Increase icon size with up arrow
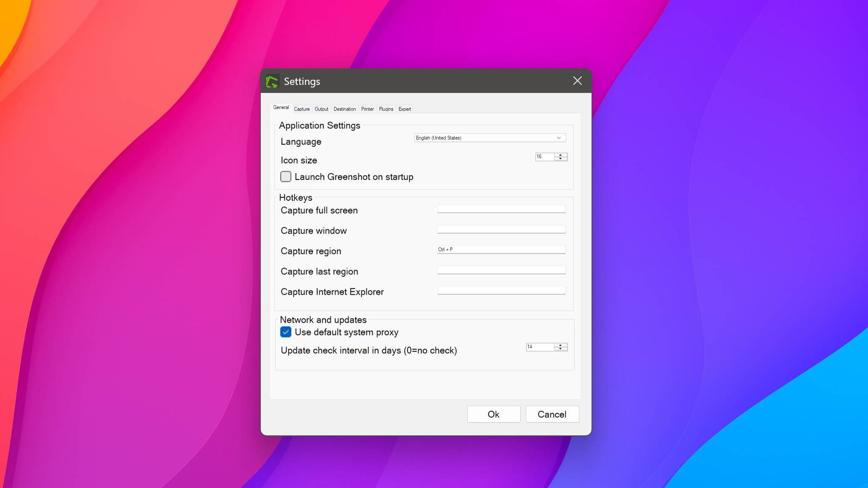This screenshot has width=868, height=488. pyautogui.click(x=561, y=155)
